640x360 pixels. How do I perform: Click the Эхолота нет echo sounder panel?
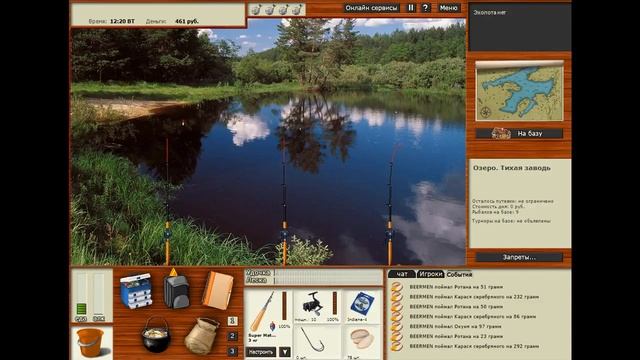point(519,27)
